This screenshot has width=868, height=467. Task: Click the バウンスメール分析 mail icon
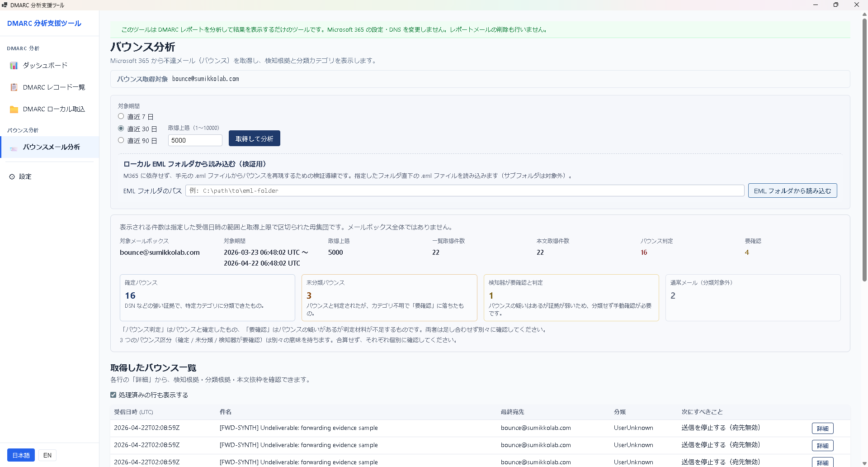coord(14,148)
